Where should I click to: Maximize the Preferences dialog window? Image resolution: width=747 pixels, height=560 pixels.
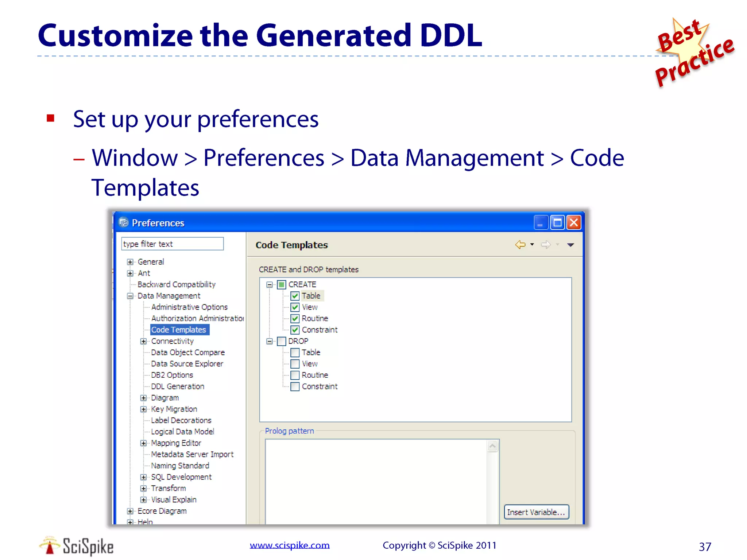click(557, 222)
